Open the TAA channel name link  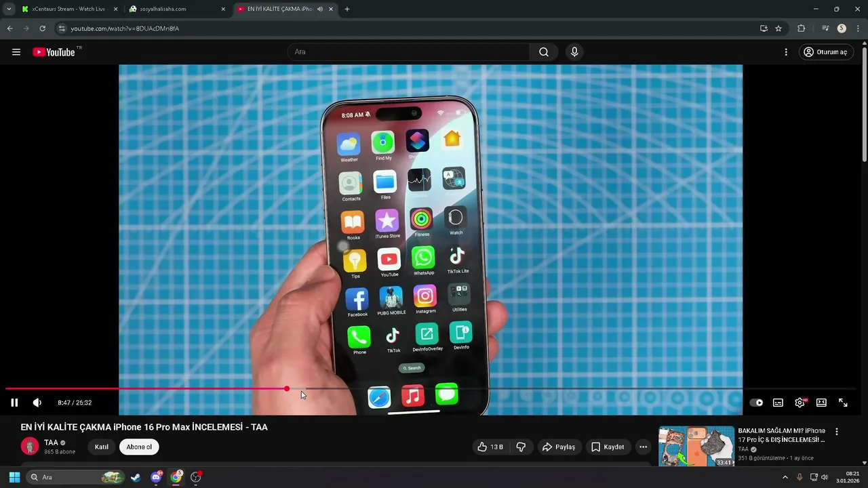click(51, 443)
